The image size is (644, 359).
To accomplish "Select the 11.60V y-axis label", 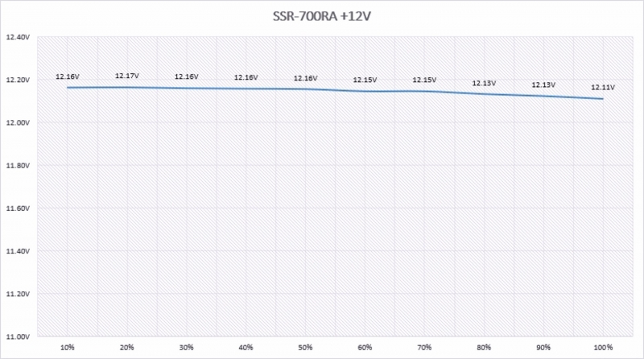I will [x=18, y=208].
